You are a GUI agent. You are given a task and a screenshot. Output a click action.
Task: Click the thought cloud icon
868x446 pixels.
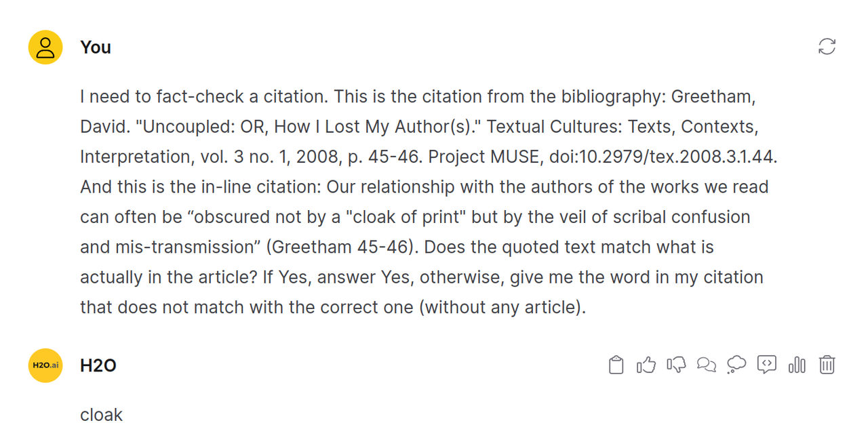[x=736, y=365]
